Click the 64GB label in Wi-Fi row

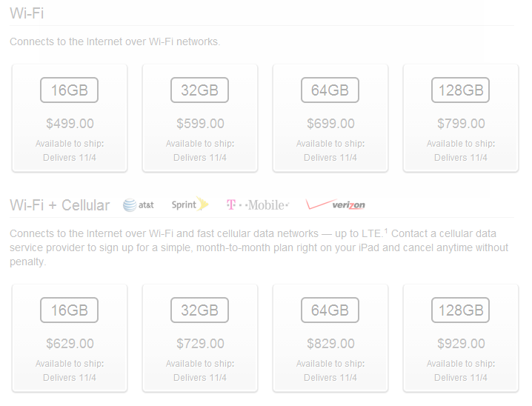click(x=330, y=90)
